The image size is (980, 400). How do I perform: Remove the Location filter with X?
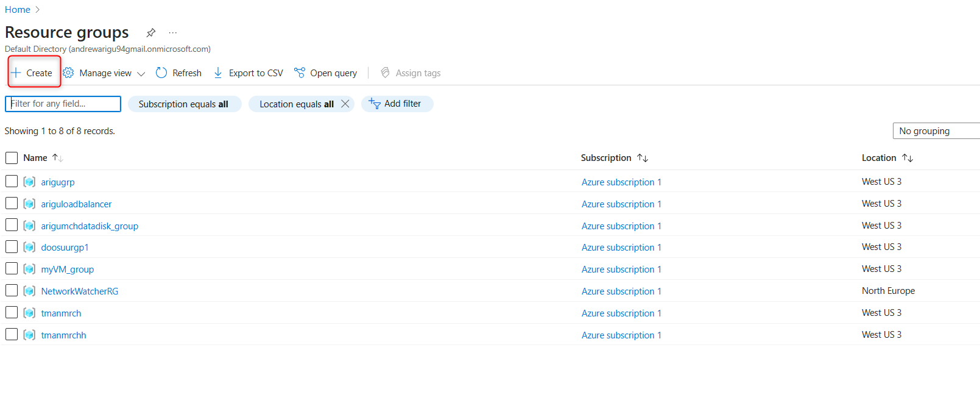click(345, 104)
